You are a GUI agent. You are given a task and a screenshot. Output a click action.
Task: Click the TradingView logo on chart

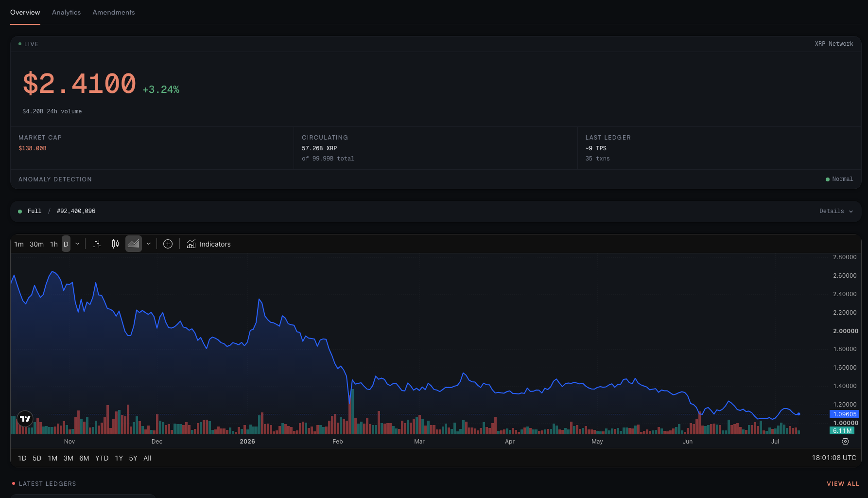(x=25, y=419)
